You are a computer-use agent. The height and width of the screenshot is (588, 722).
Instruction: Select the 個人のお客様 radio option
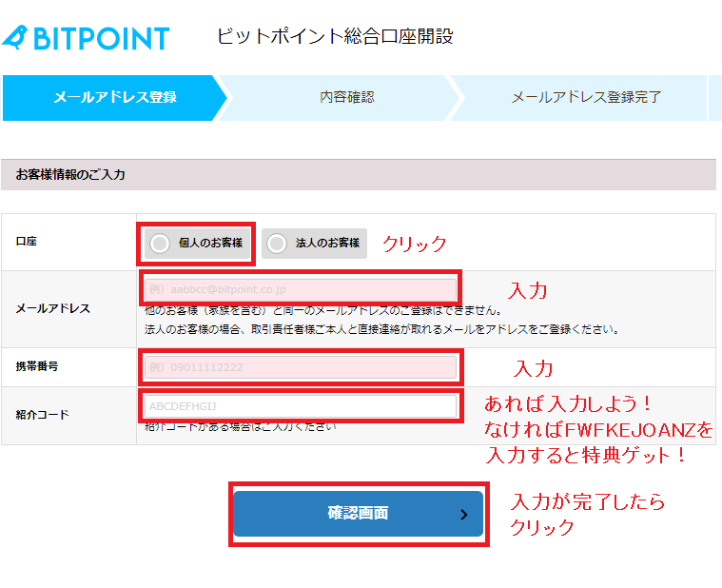pyautogui.click(x=163, y=244)
